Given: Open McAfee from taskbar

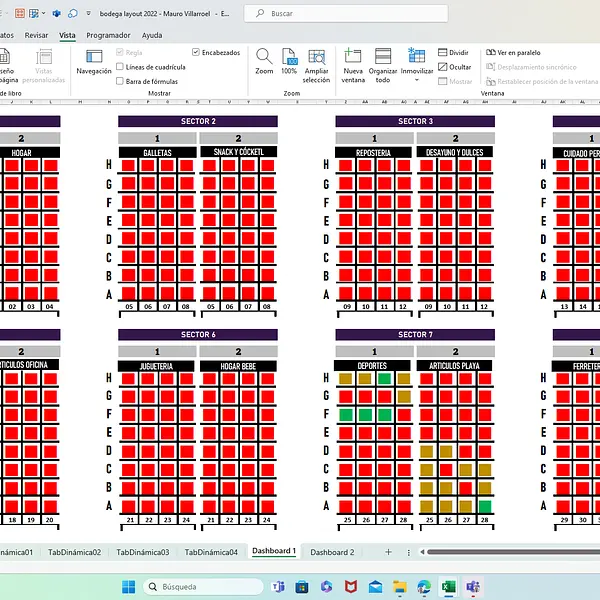Looking at the screenshot, I should [x=351, y=586].
